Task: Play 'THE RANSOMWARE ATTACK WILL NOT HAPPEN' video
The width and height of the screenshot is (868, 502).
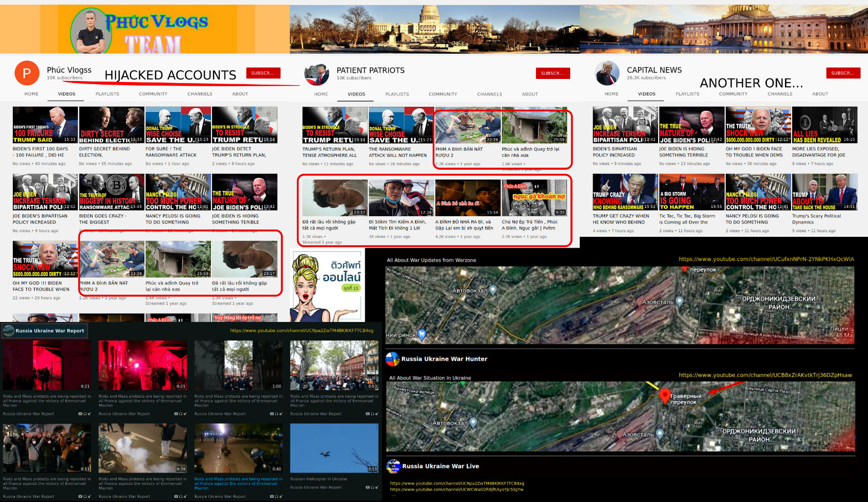Action: pos(401,125)
